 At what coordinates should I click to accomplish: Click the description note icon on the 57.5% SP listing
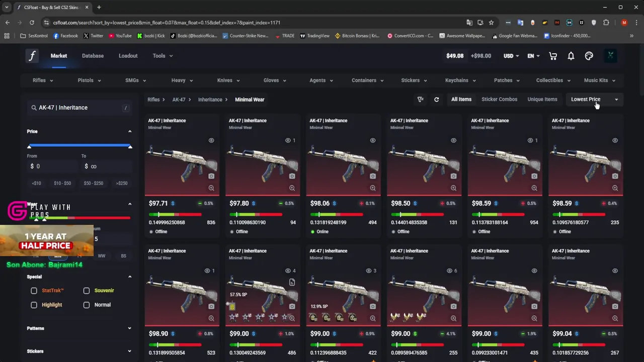(292, 283)
